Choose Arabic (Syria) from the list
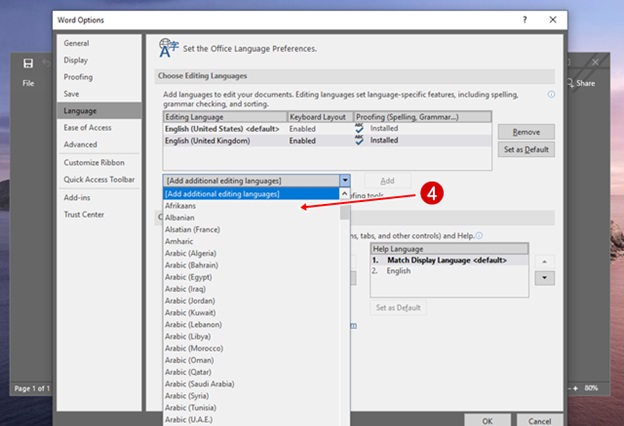 click(251, 396)
